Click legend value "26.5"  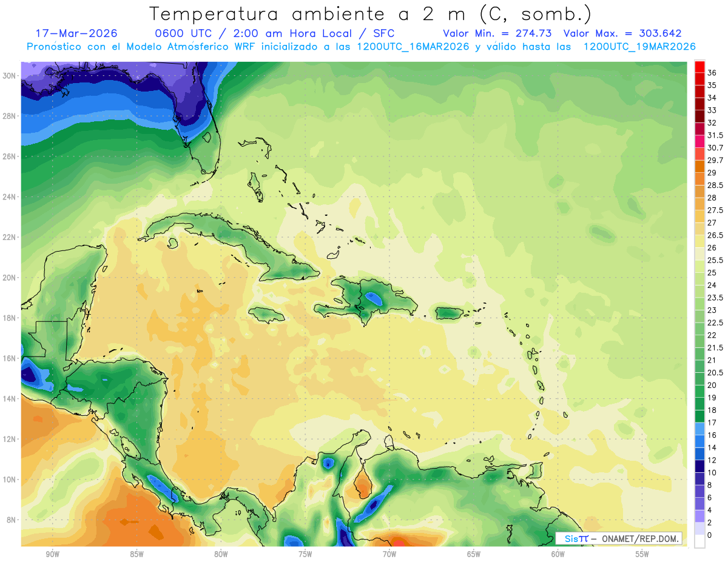[716, 235]
